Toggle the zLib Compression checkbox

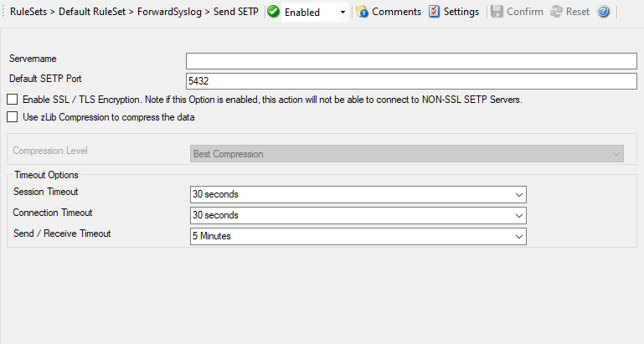(13, 117)
